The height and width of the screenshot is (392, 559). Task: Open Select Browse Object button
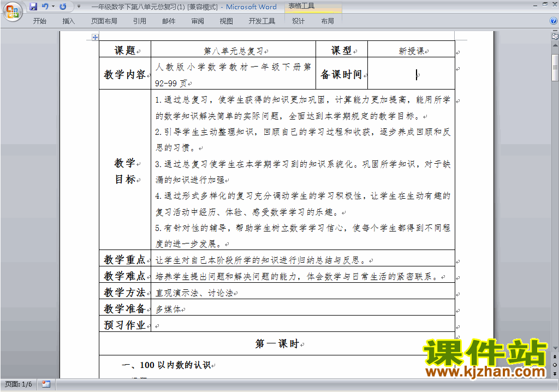(555, 365)
